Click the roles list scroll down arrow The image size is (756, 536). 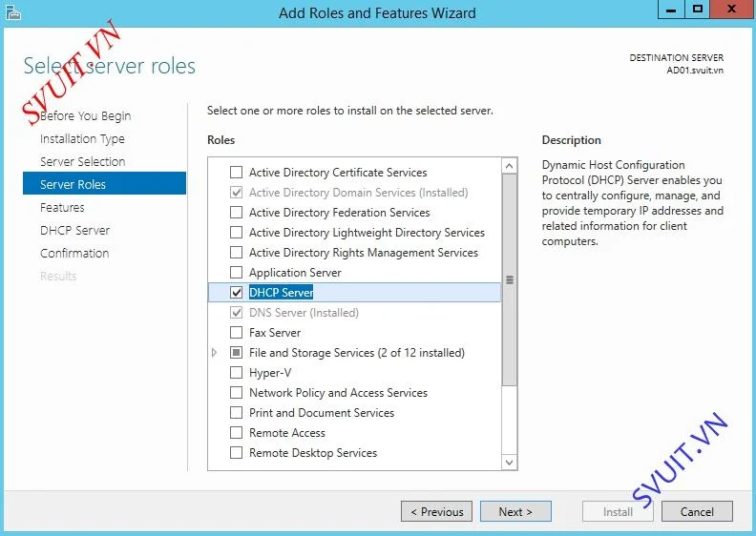509,463
